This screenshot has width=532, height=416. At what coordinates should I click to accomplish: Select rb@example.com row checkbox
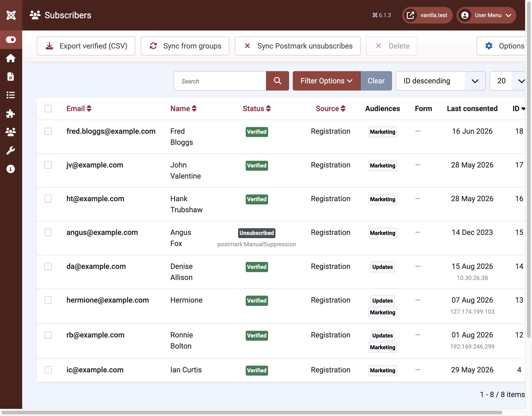[x=48, y=335]
